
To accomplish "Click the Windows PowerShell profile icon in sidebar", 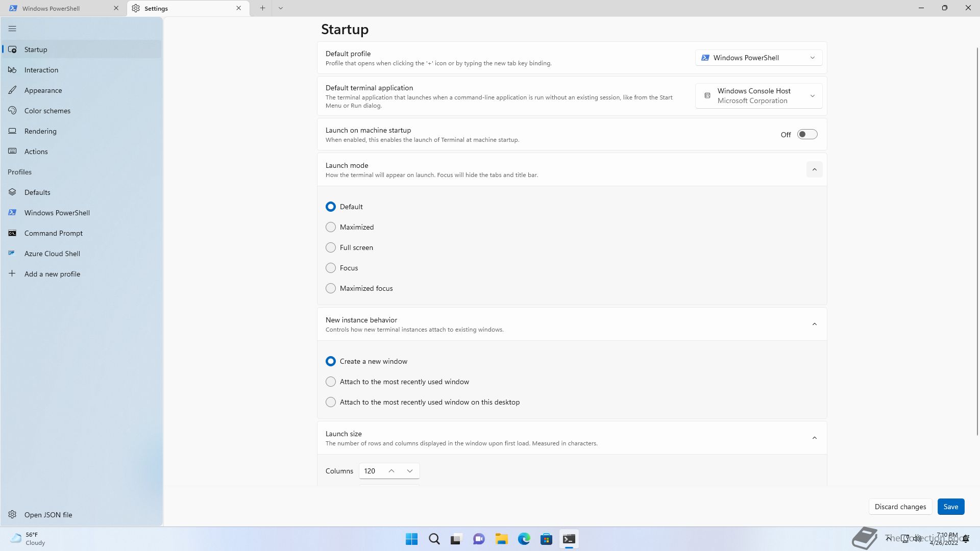I will click(x=12, y=213).
